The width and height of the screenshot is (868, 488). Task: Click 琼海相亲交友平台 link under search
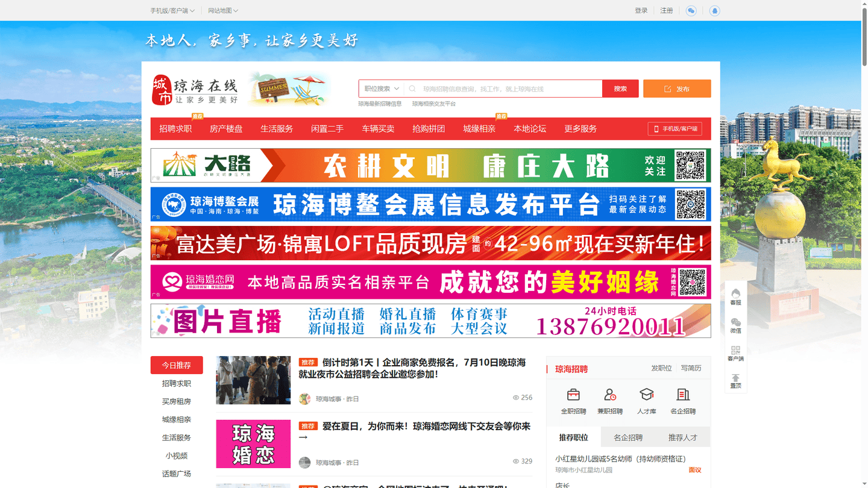(x=434, y=104)
